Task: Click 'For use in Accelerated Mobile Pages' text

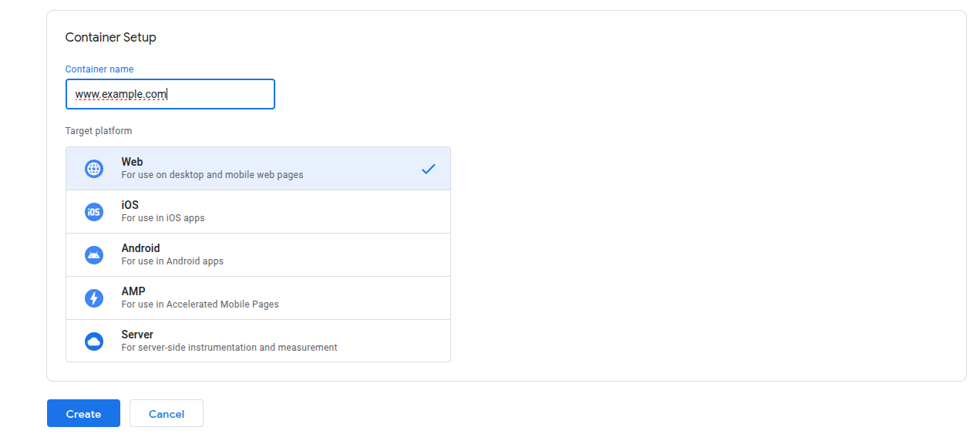Action: tap(200, 304)
